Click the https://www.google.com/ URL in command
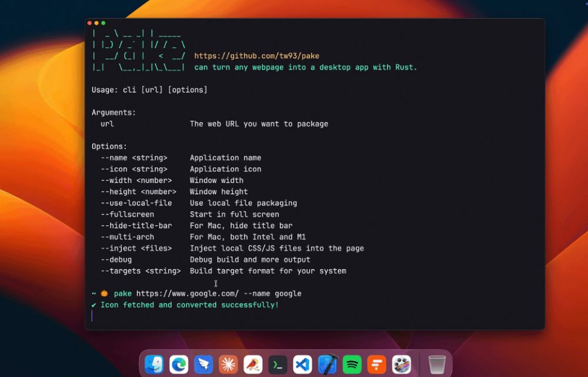 click(x=187, y=293)
